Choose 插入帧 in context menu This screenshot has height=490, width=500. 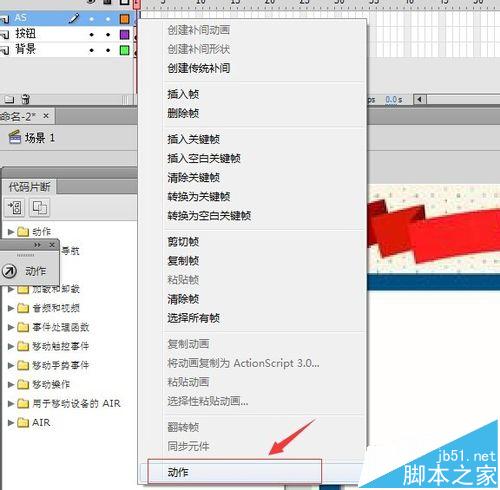[x=183, y=94]
